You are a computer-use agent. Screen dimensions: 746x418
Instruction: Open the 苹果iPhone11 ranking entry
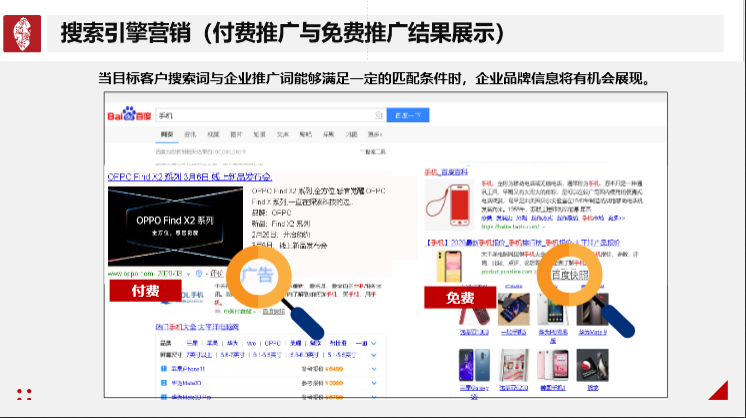pyautogui.click(x=188, y=369)
